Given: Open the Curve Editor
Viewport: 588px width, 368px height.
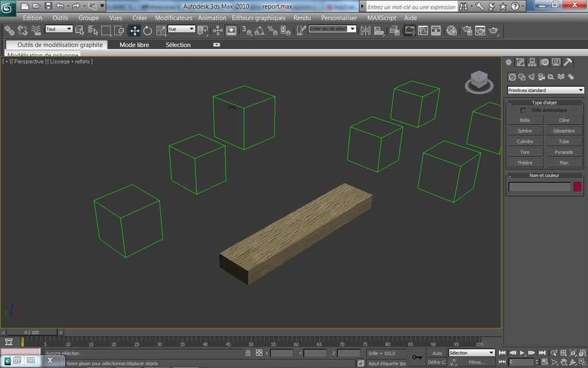Looking at the screenshot, I should click(423, 30).
